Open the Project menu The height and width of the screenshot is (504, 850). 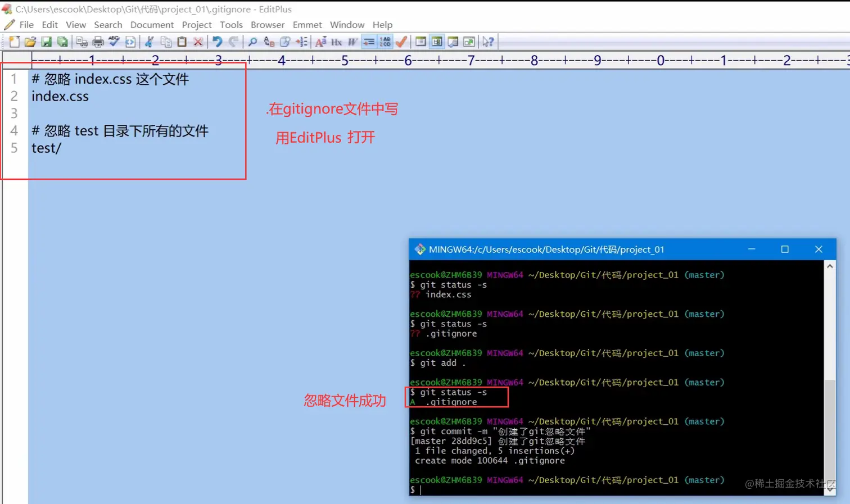point(197,25)
